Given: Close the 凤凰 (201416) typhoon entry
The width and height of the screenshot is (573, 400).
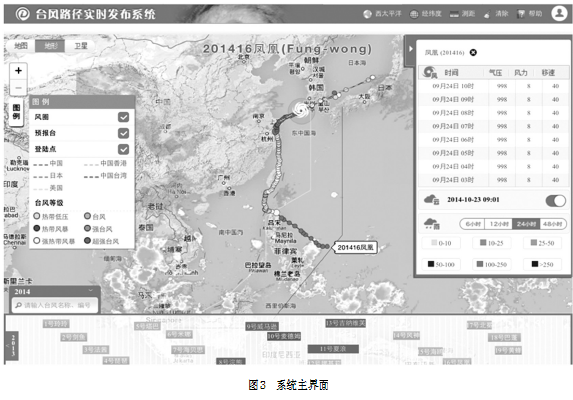Looking at the screenshot, I should click(473, 53).
